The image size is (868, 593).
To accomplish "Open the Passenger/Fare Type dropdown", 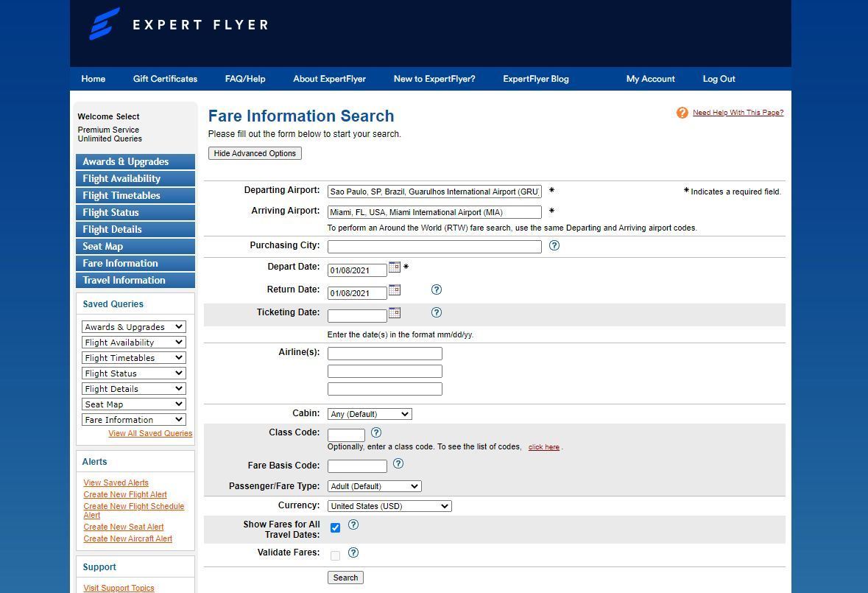I will pyautogui.click(x=374, y=486).
